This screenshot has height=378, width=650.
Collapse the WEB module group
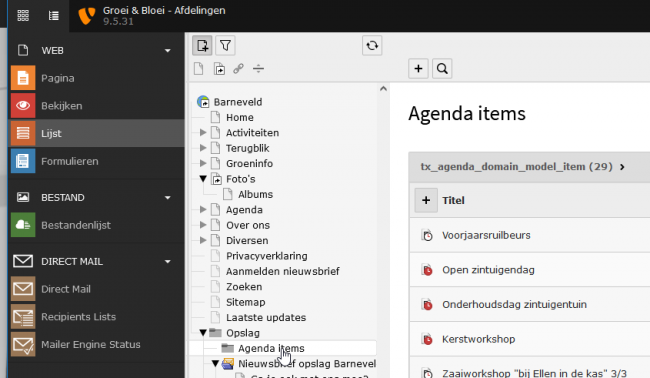point(167,51)
